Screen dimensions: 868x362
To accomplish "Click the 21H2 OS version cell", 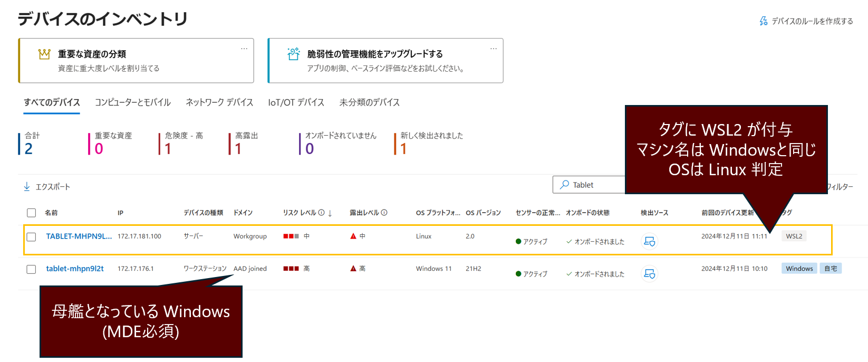I will [473, 269].
